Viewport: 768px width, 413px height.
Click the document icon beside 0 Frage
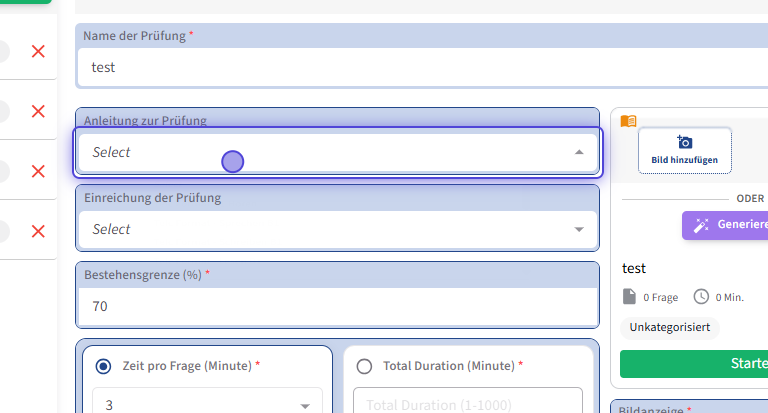629,297
